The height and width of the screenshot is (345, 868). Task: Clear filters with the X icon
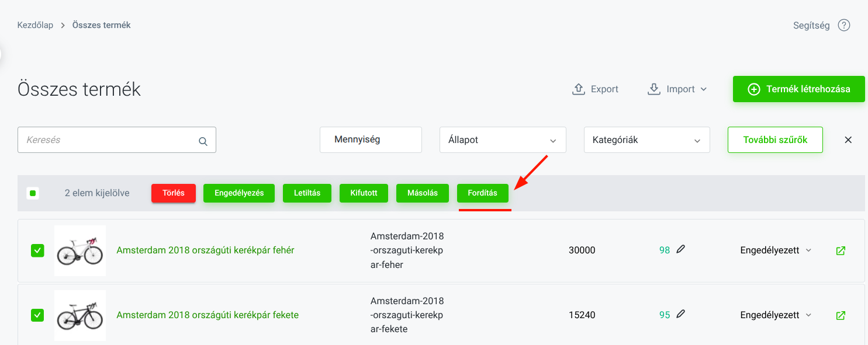[848, 140]
